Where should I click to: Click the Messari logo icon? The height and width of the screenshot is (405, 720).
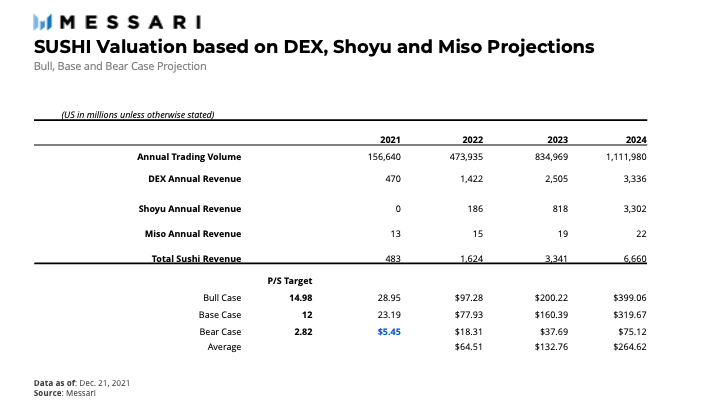click(42, 22)
